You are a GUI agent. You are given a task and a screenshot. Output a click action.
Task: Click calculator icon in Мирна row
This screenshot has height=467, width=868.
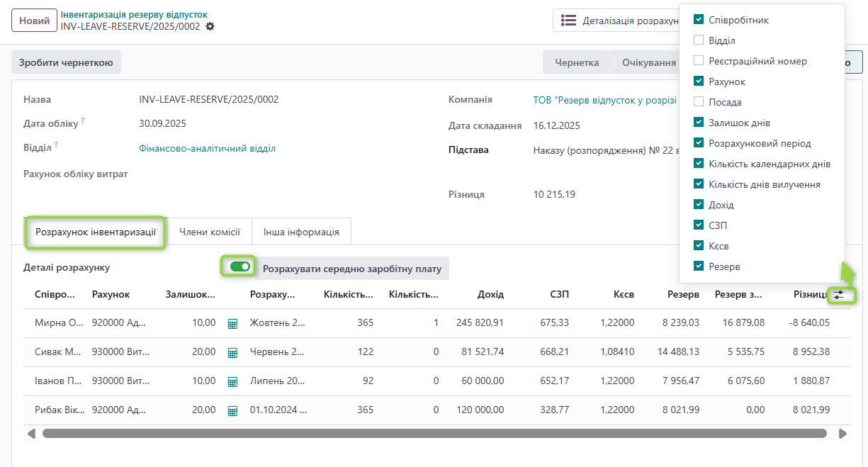click(232, 323)
